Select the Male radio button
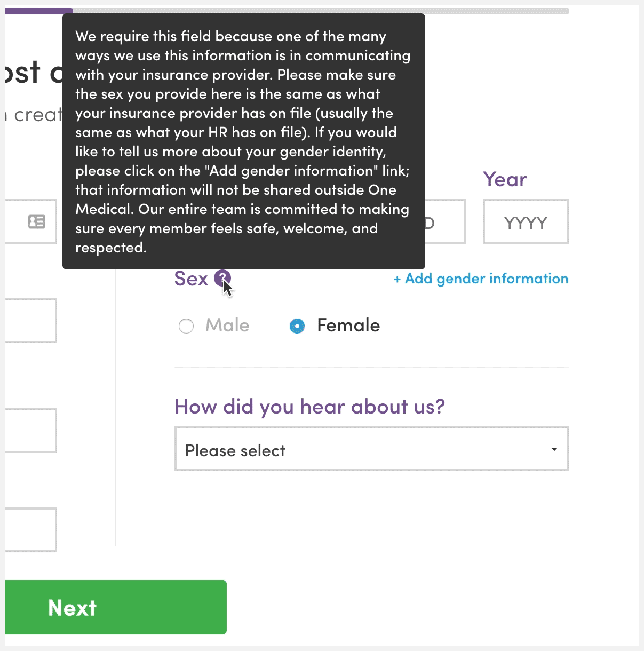The width and height of the screenshot is (644, 651). [x=186, y=326]
